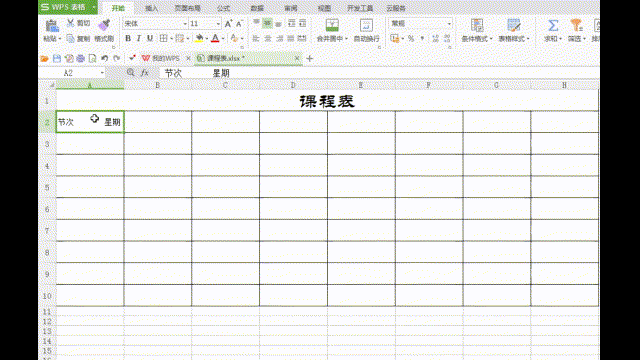The image size is (640, 360).
Task: Click the fill color bucket icon
Action: pos(199,38)
